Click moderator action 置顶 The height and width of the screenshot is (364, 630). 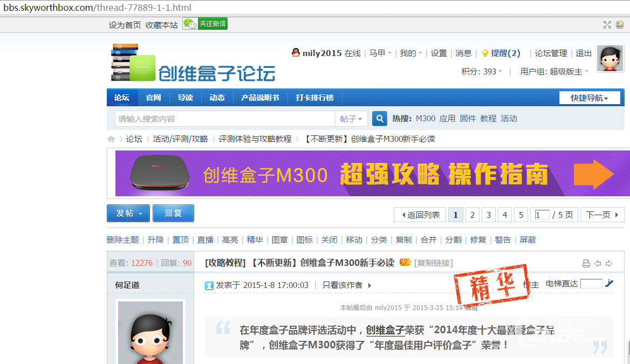pyautogui.click(x=180, y=240)
